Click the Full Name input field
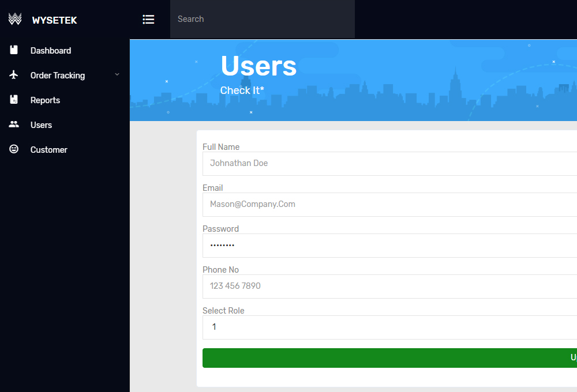Viewport: 577px width, 392px height. 389,164
